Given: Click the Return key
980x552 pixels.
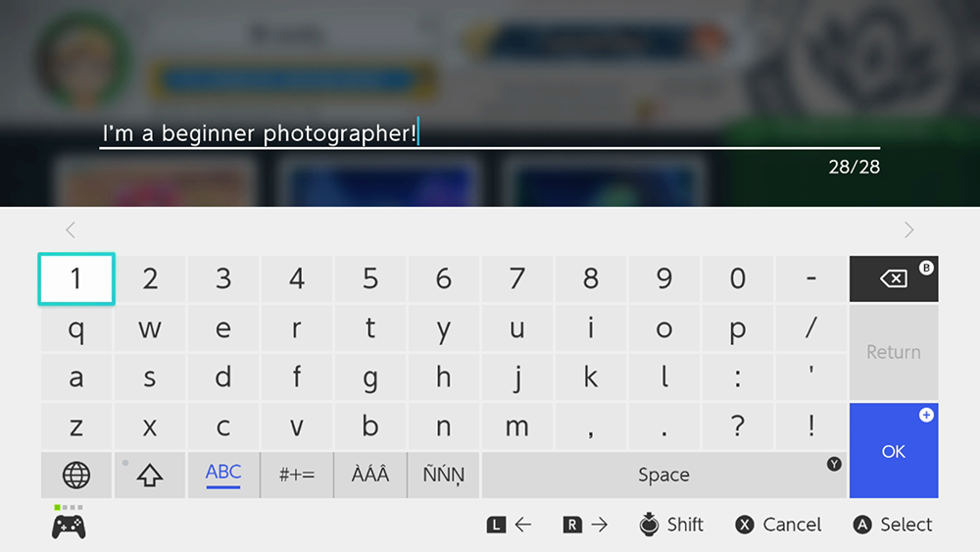Looking at the screenshot, I should (x=893, y=352).
